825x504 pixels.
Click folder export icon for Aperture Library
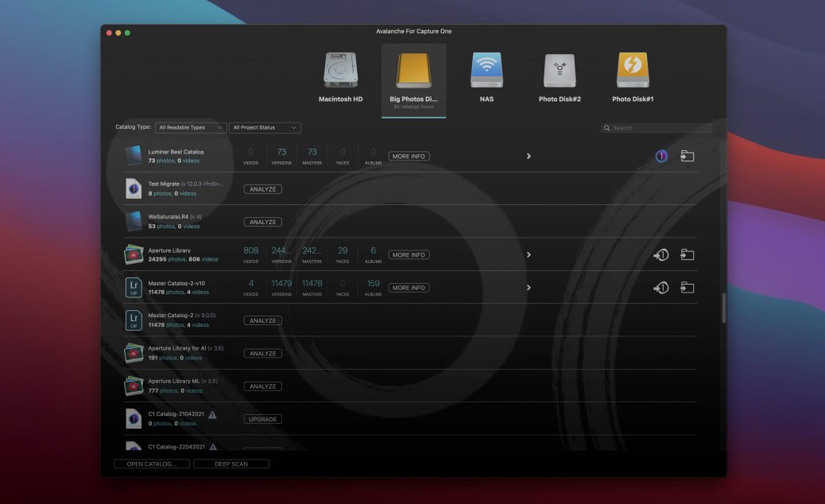pyautogui.click(x=687, y=254)
